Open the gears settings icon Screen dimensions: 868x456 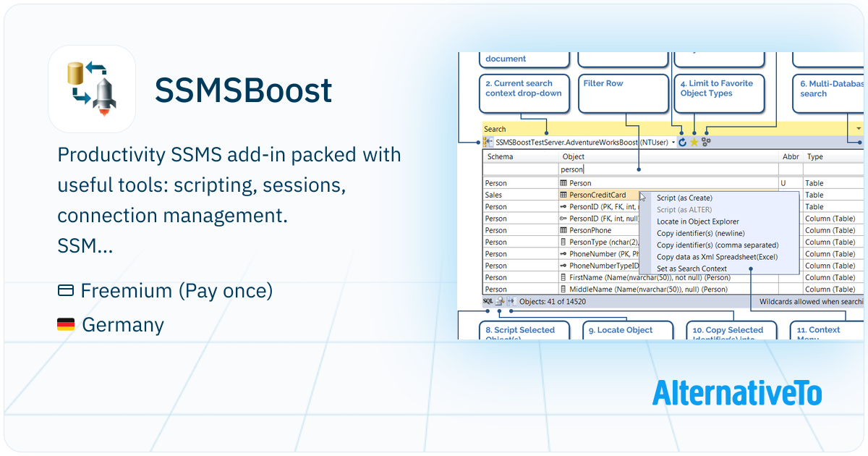click(706, 143)
